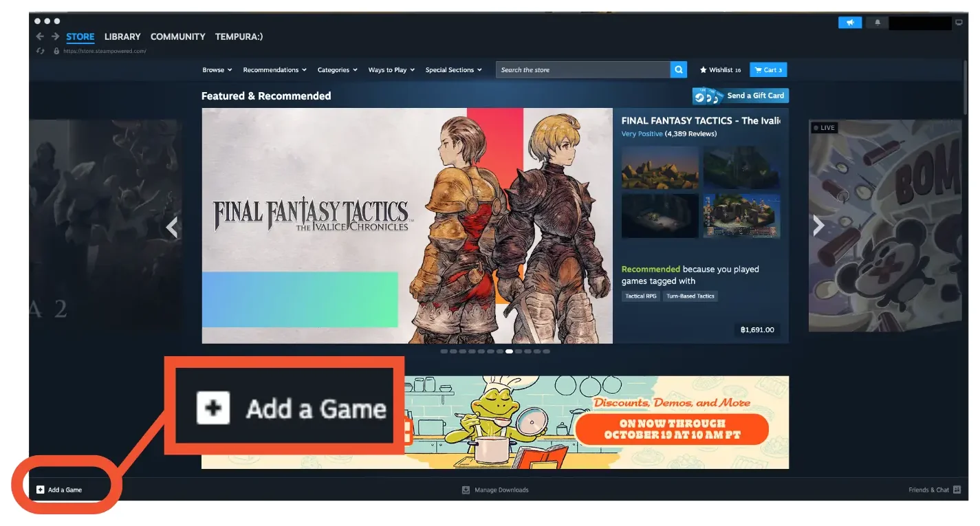Click the Tactical RPG tag
The image size is (980, 526).
(641, 296)
